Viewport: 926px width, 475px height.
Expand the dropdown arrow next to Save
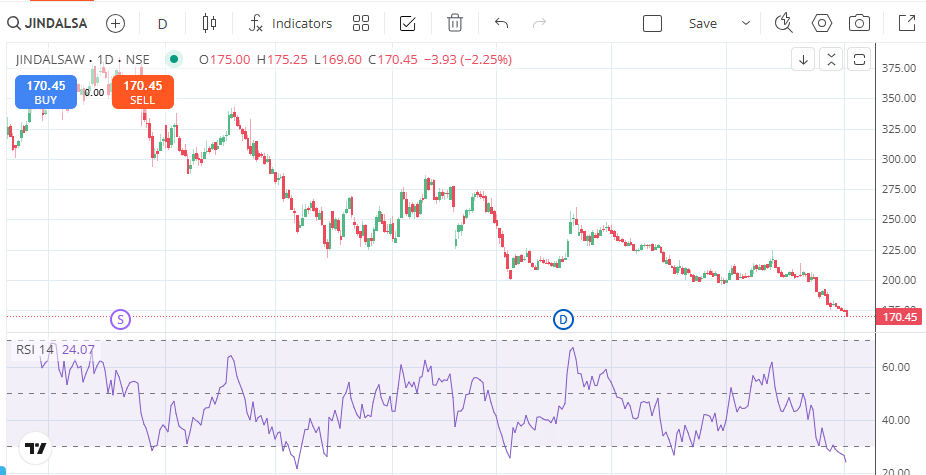pos(745,23)
